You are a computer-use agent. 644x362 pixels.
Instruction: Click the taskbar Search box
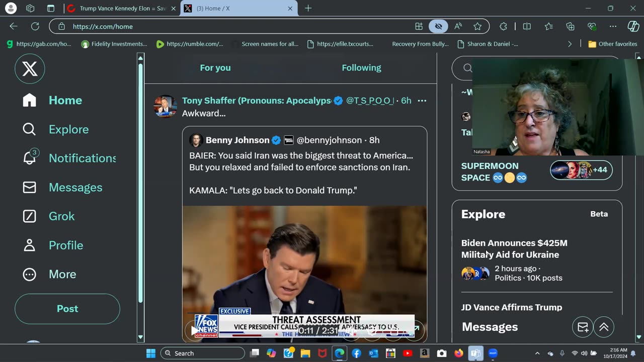[x=203, y=353]
